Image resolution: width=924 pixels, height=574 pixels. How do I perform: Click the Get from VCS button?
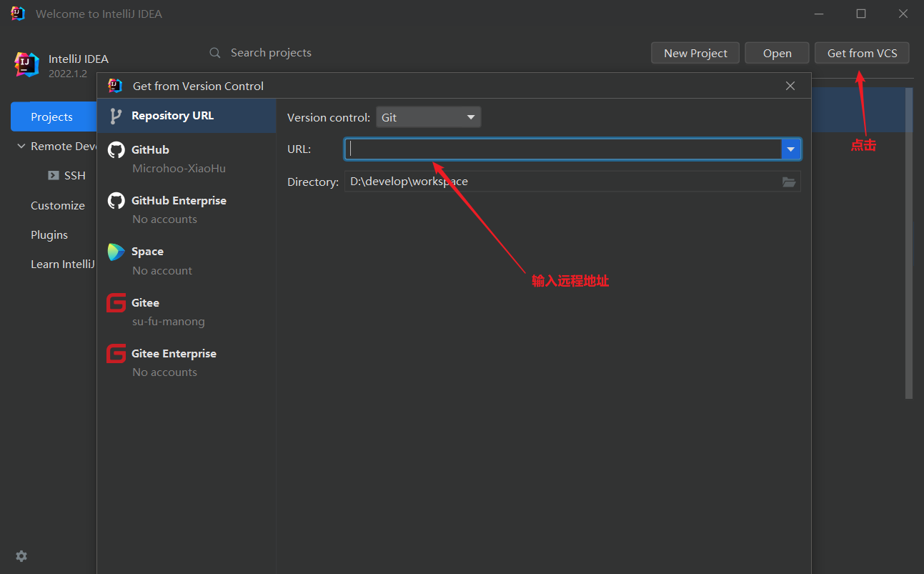pos(862,53)
